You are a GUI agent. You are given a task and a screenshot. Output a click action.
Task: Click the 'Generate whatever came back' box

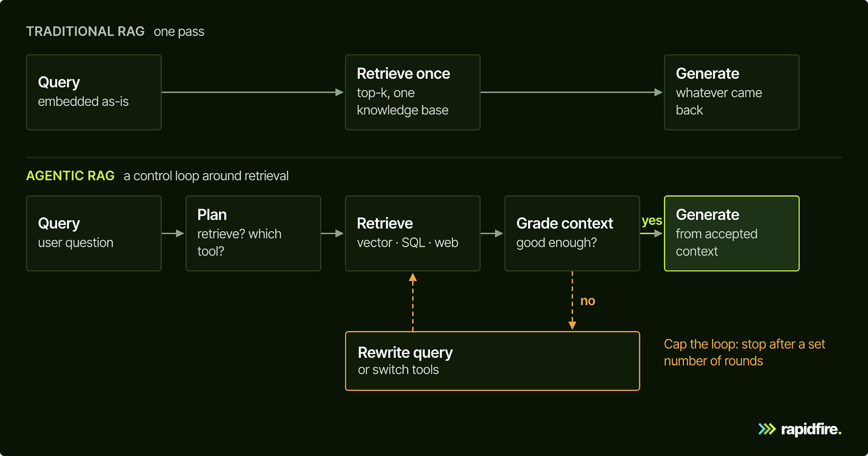(x=732, y=92)
